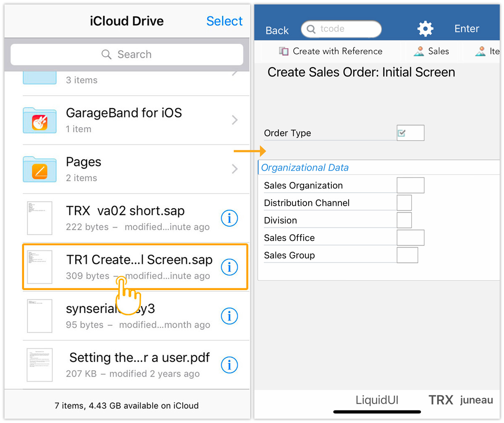Open the Sales tab in toolbar
Viewport: 504px width, 423px height.
click(431, 52)
